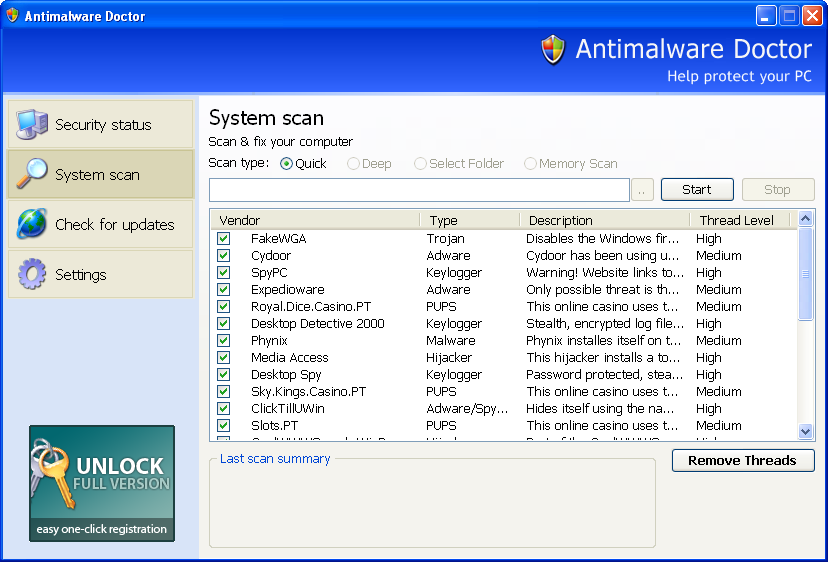
Task: Sort by Thread Level column header
Action: [740, 220]
